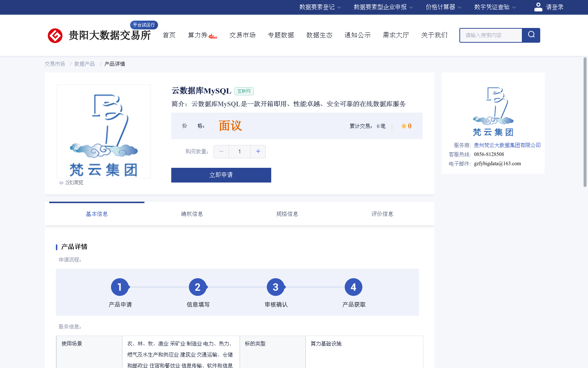Screen dimensions: 588x368
Task: Click the search magnifier button
Action: pyautogui.click(x=531, y=35)
